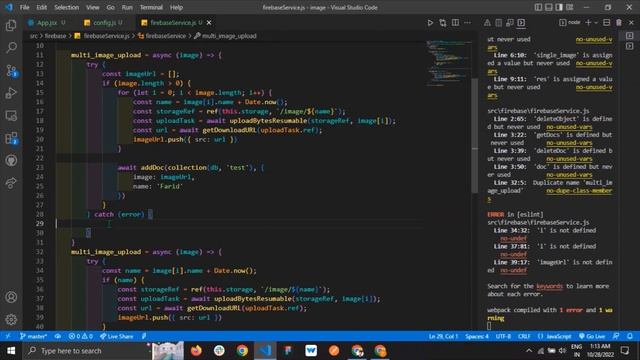Click the master branch status item
Image resolution: width=640 pixels, height=360 pixels.
pos(33,336)
